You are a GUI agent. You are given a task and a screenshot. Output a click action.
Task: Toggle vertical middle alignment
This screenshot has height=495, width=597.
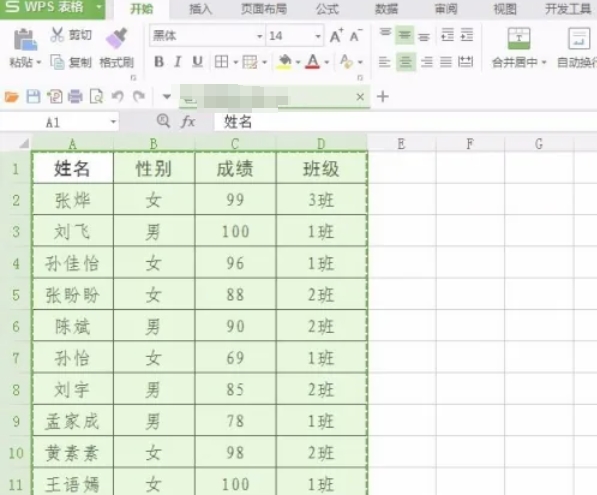pos(404,35)
